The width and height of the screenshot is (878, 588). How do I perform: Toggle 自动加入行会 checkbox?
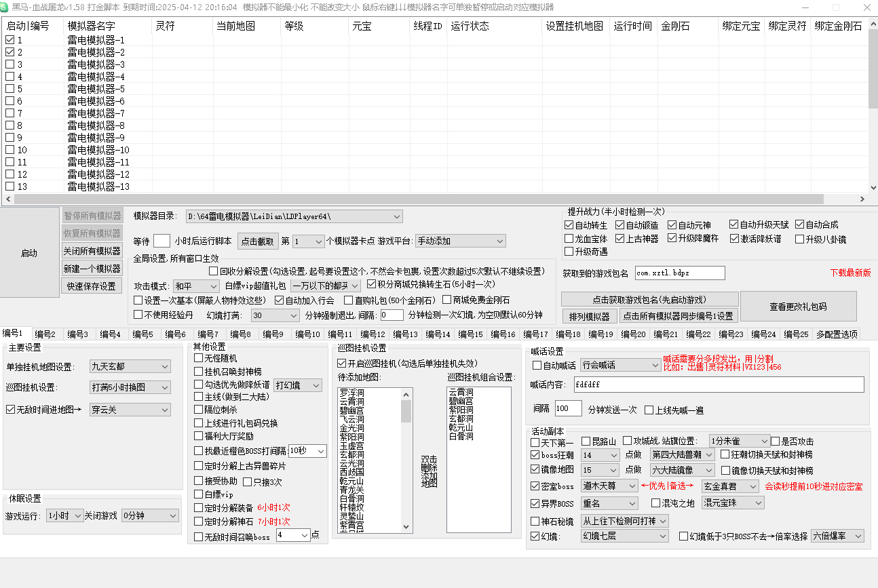pyautogui.click(x=279, y=300)
